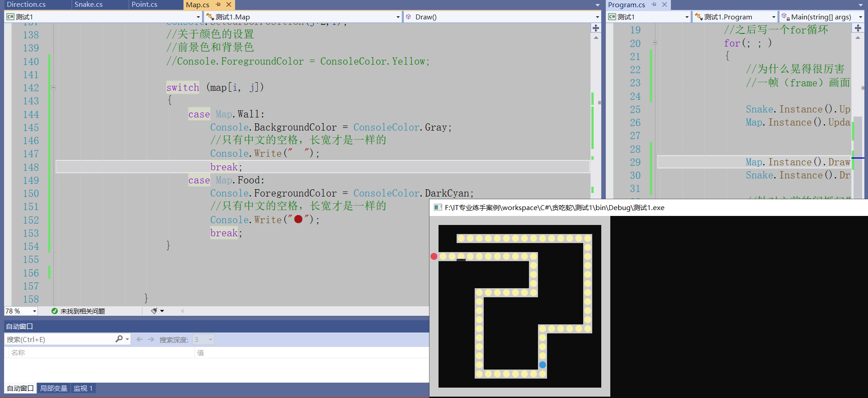Click the green no-issues check icon
Image resolution: width=868 pixels, height=398 pixels.
(x=55, y=311)
